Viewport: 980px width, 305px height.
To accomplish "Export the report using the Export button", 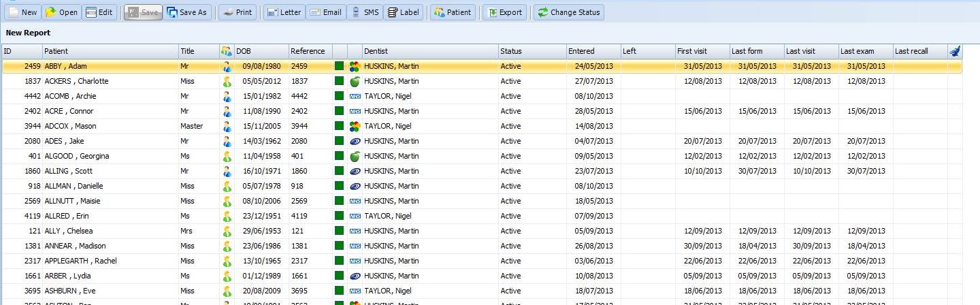I will click(504, 12).
